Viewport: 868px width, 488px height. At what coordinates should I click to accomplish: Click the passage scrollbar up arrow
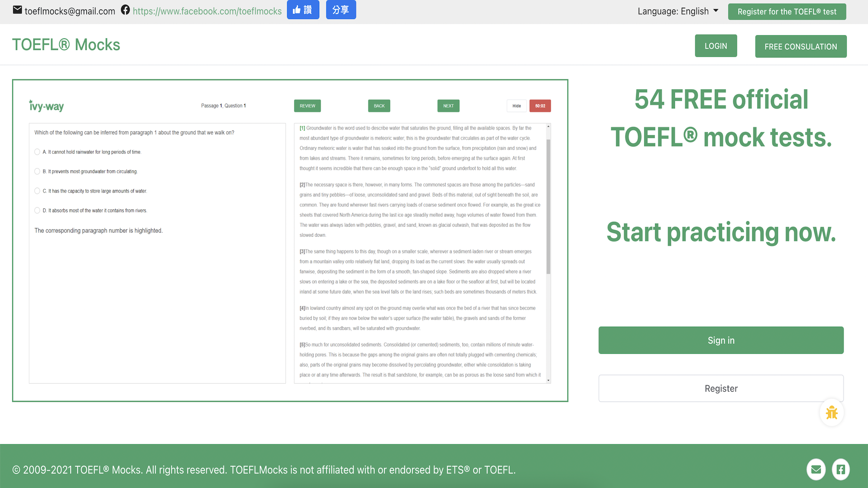[548, 127]
